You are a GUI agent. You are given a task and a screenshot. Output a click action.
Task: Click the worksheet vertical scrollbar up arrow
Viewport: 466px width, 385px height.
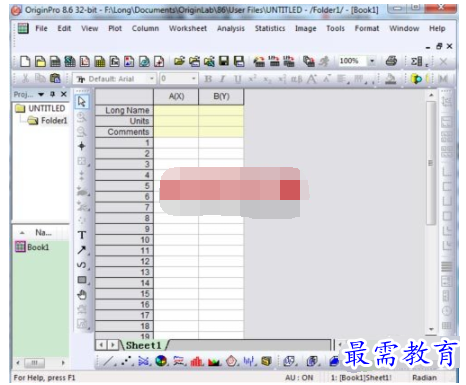pyautogui.click(x=431, y=95)
